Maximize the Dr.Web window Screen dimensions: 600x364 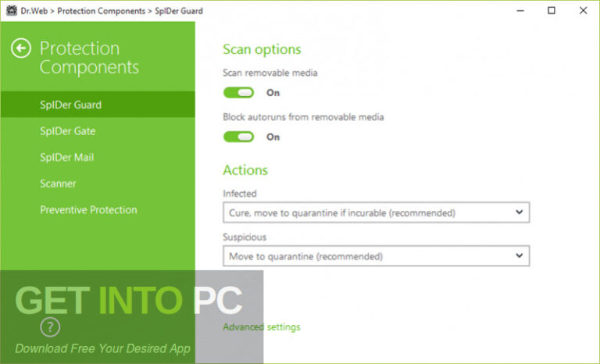[552, 11]
